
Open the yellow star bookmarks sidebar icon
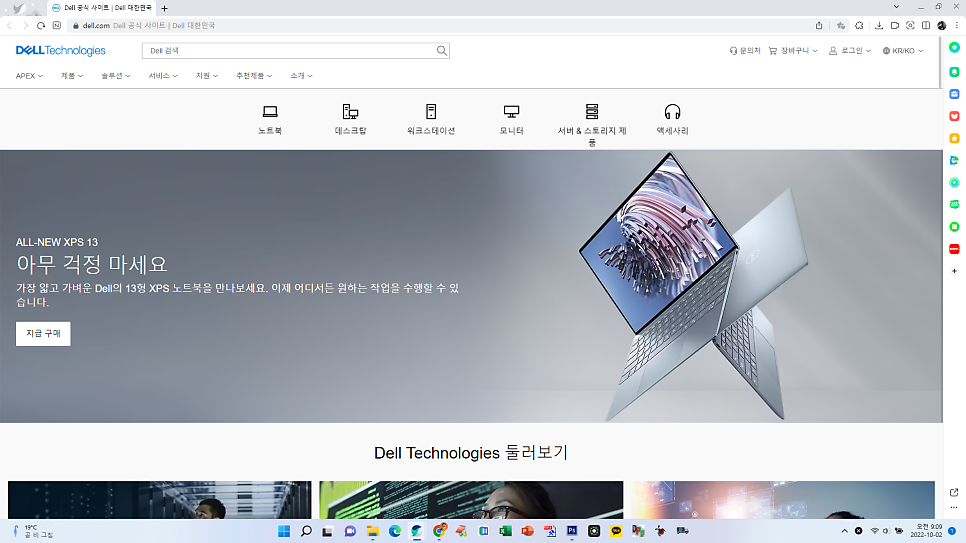954,138
